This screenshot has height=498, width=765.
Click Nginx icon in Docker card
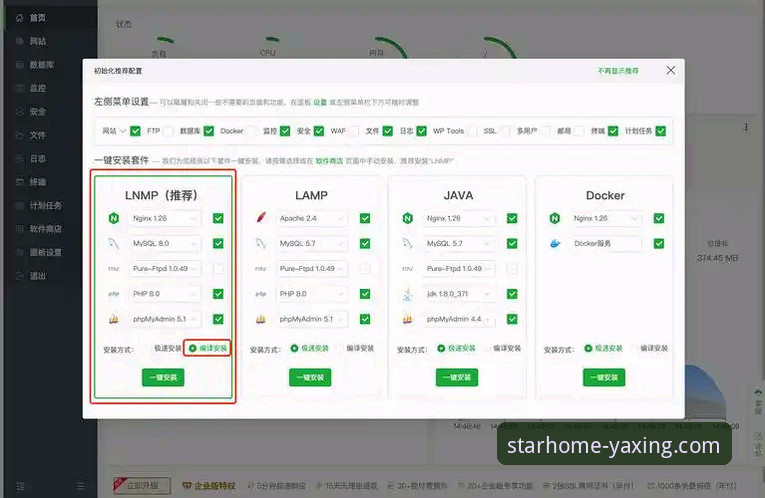555,218
